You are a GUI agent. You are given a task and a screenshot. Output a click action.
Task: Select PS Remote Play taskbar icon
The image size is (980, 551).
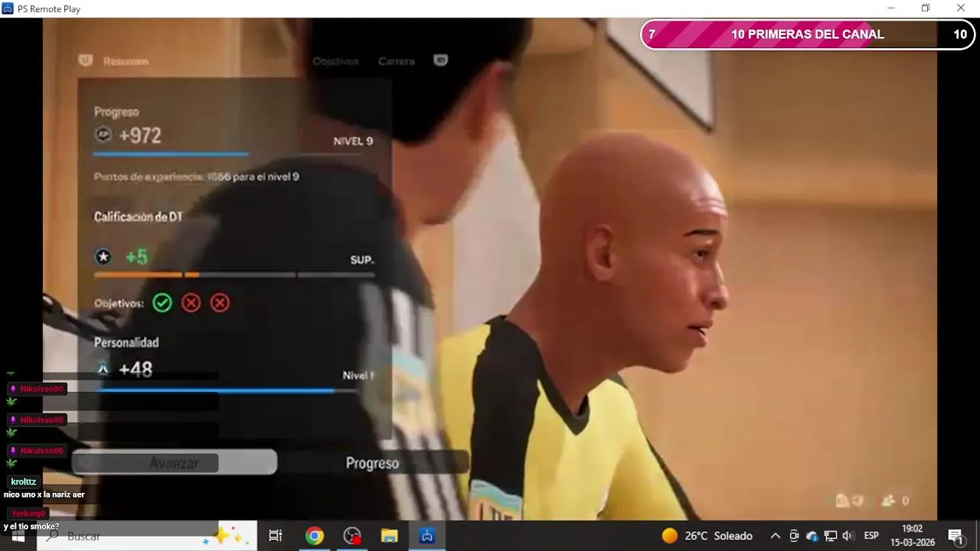point(427,536)
